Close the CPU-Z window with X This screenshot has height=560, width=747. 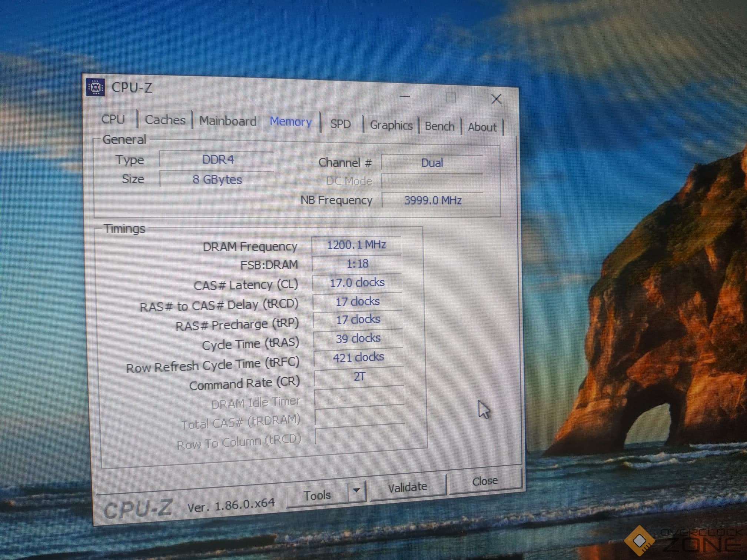(496, 99)
